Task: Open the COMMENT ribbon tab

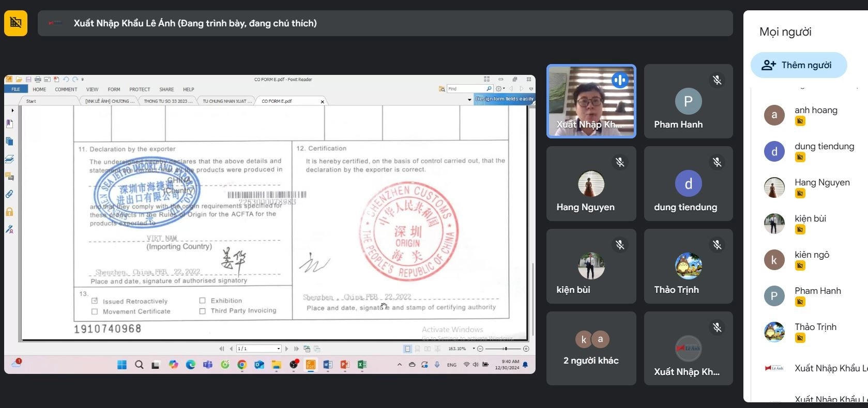Action: [66, 89]
